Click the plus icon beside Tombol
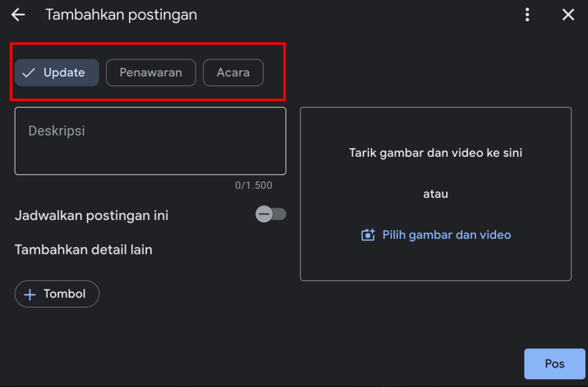Viewport: 588px width, 387px height. 29,294
